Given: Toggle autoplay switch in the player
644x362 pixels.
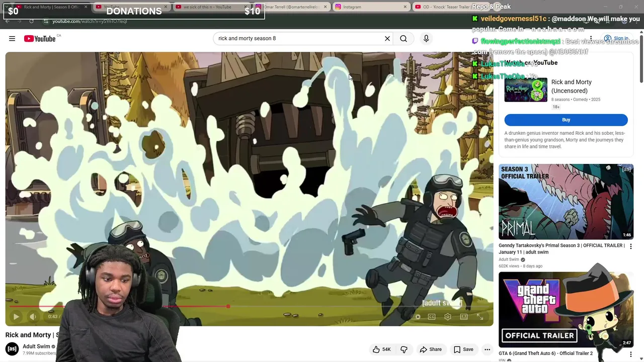Looking at the screenshot, I should click(x=416, y=317).
